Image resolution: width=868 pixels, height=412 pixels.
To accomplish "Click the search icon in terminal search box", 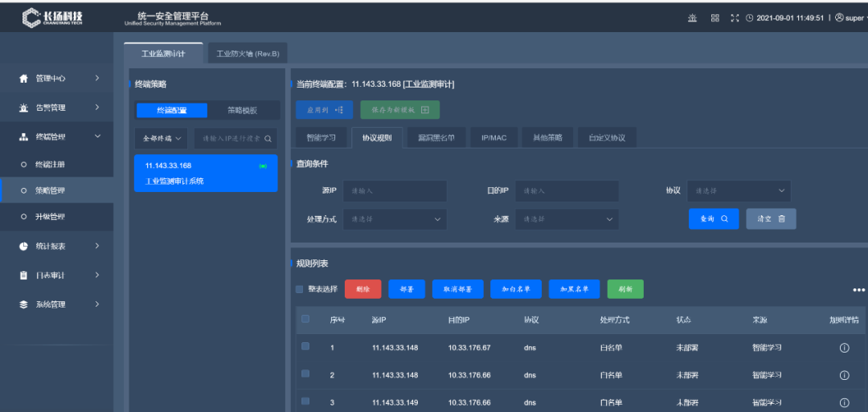I will (x=268, y=138).
